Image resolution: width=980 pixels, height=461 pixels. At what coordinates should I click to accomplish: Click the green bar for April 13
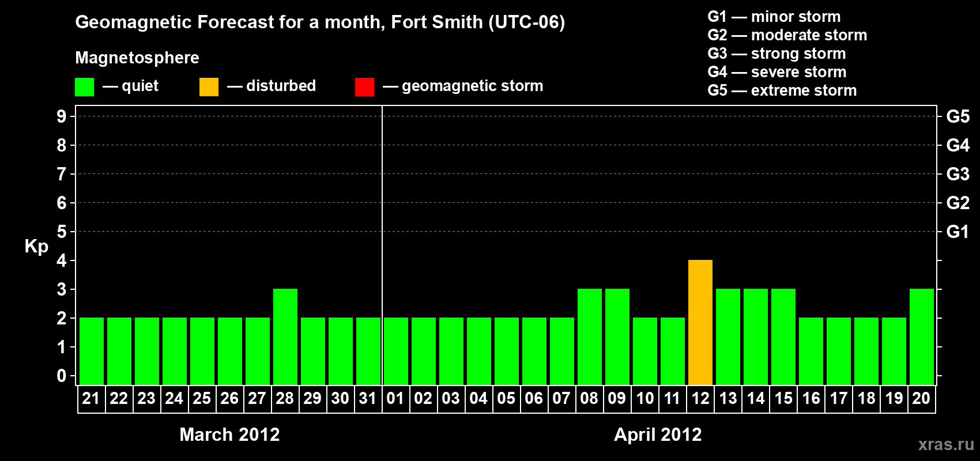pos(728,337)
